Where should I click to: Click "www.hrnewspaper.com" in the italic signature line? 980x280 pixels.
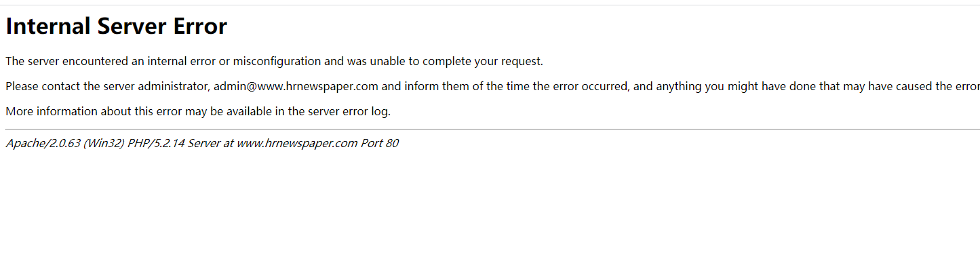point(296,144)
